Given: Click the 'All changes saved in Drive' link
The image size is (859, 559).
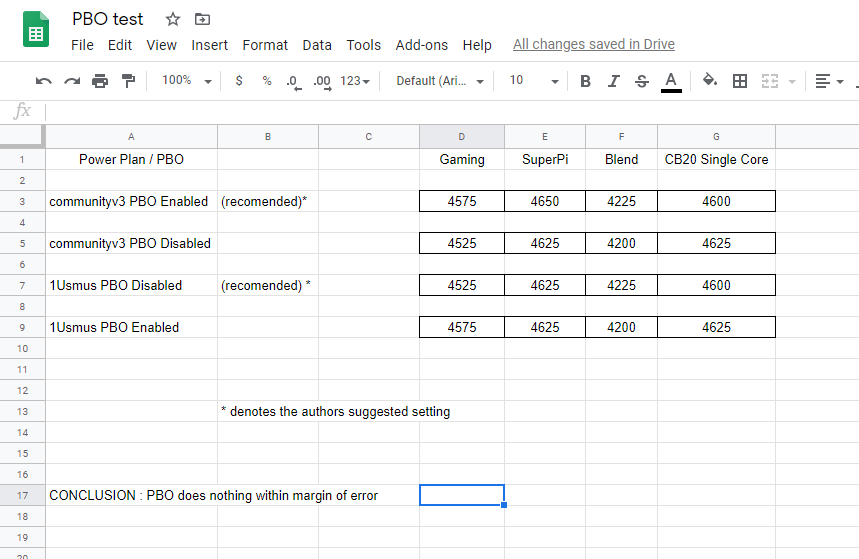Looking at the screenshot, I should click(593, 45).
